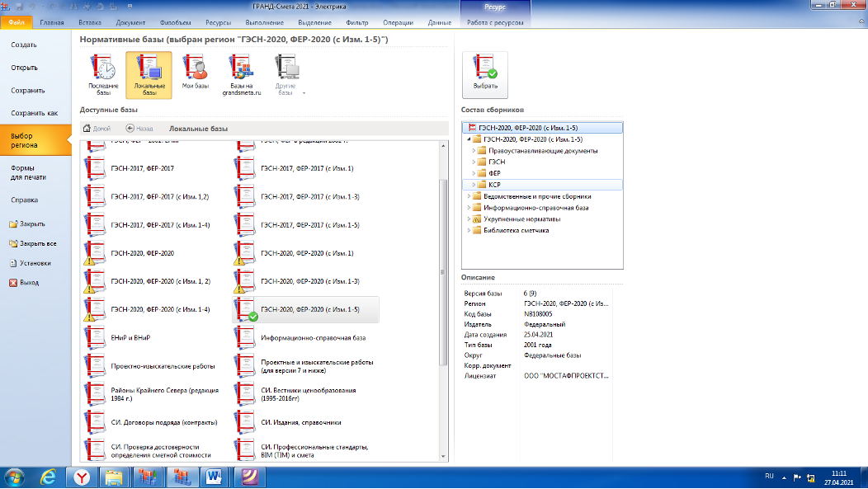Open Формы для печати

point(28,172)
